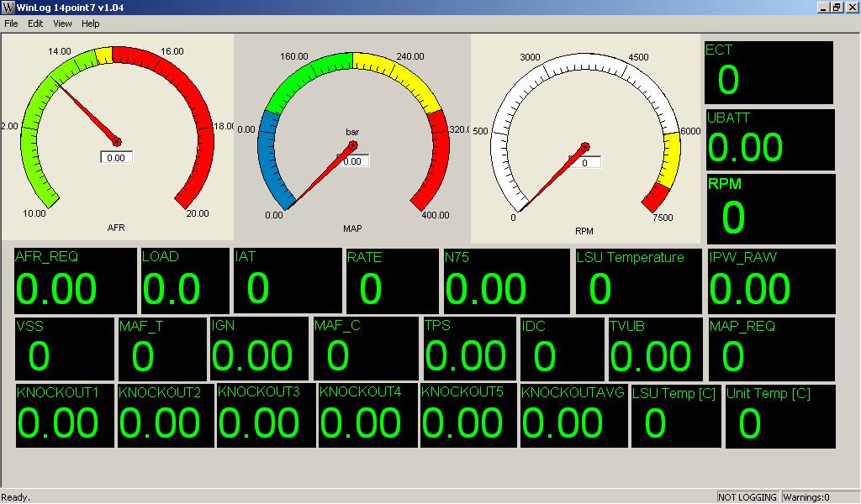
Task: Click the NOT LOGGING status indicator
Action: [x=747, y=497]
